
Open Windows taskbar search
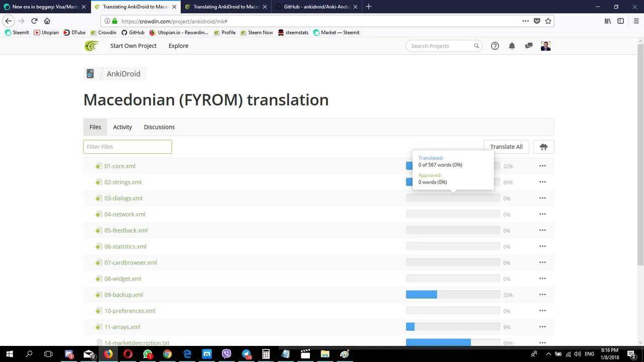click(x=29, y=354)
